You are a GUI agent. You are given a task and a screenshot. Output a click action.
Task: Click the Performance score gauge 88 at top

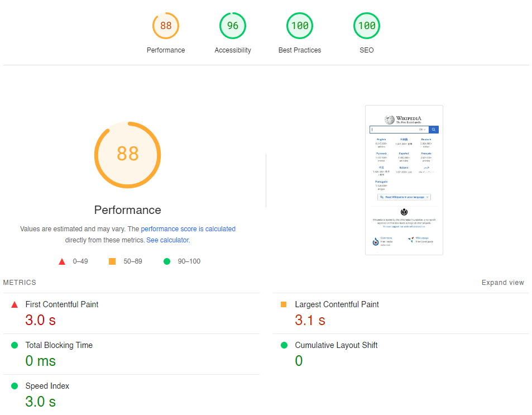click(166, 26)
